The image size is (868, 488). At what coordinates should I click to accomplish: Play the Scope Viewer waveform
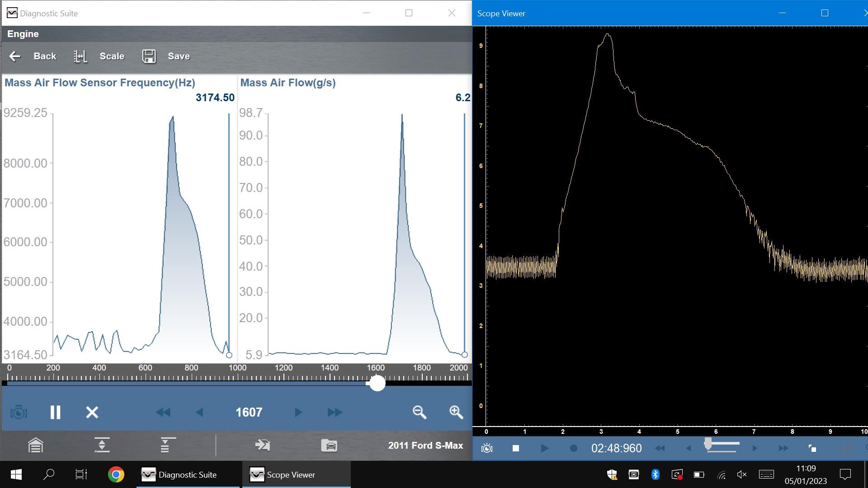coord(544,448)
